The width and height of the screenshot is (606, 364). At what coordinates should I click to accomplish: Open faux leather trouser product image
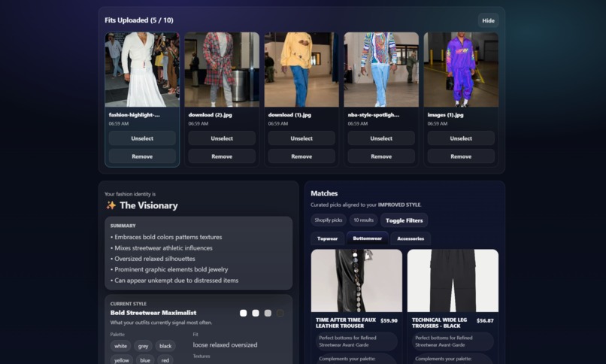tap(356, 281)
